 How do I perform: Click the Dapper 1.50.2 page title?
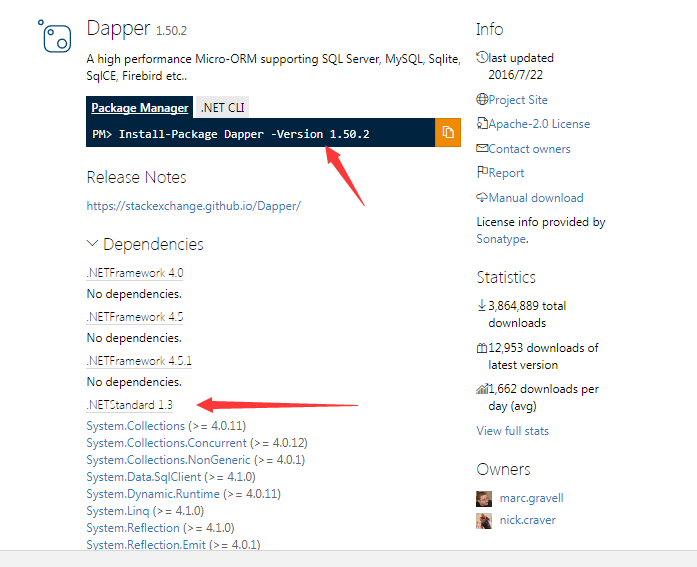pyautogui.click(x=136, y=28)
